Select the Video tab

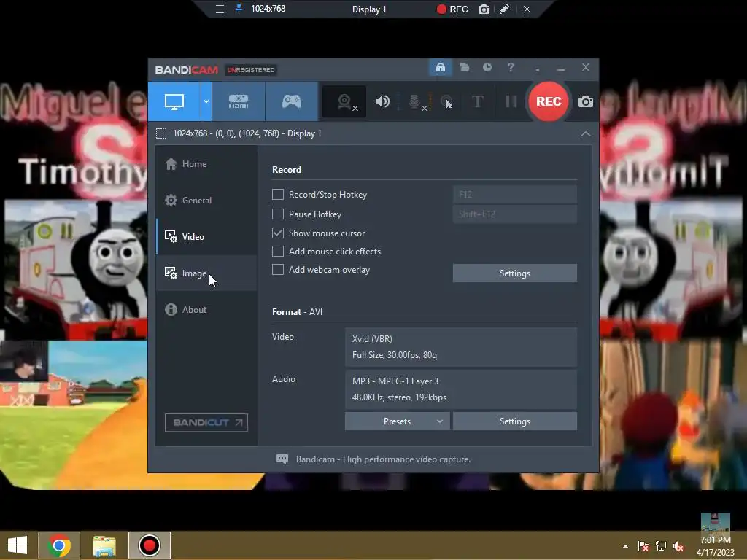[x=206, y=237]
